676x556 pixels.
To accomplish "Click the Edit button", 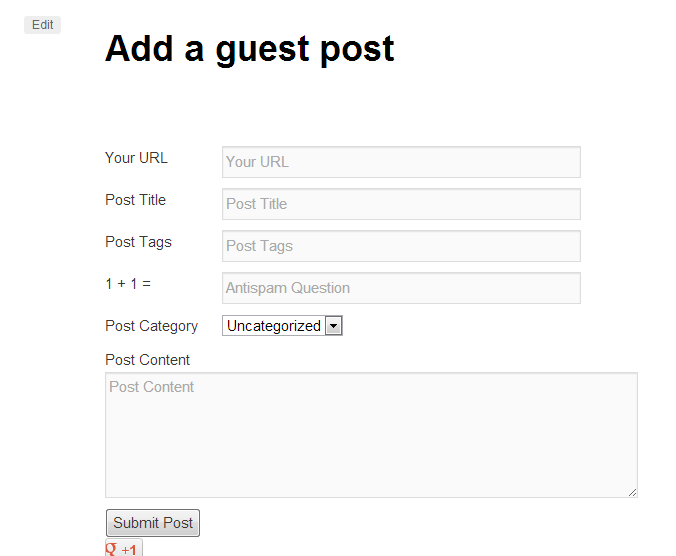I will tap(42, 25).
